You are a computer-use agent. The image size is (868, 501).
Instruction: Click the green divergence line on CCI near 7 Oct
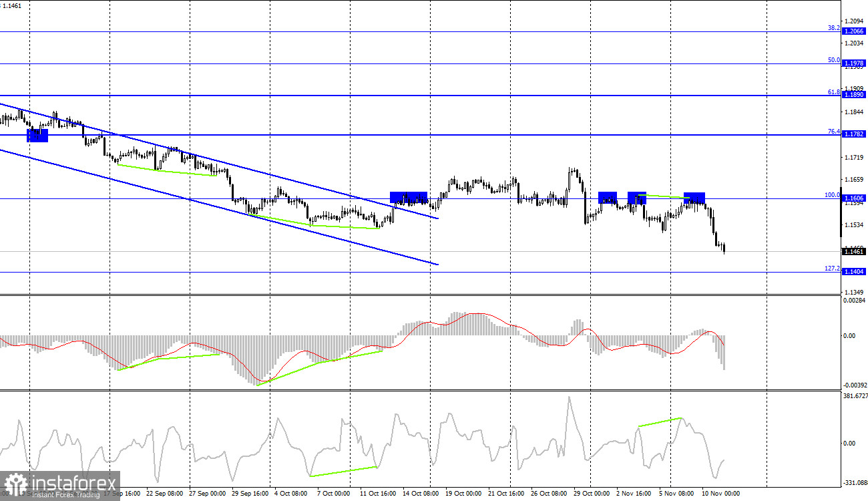(x=343, y=471)
